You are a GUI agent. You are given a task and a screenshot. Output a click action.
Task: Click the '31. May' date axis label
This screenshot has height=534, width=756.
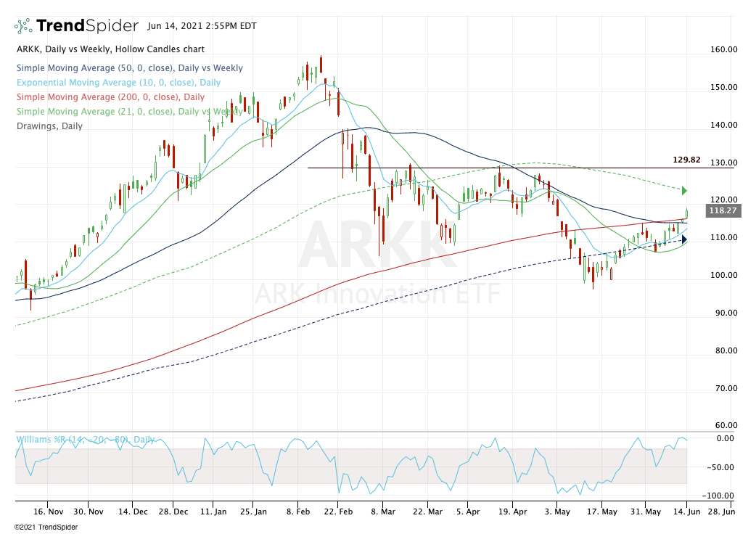coord(646,512)
